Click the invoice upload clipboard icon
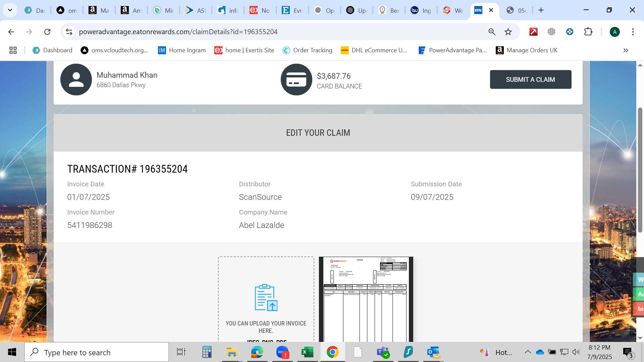This screenshot has height=362, width=644. click(266, 297)
